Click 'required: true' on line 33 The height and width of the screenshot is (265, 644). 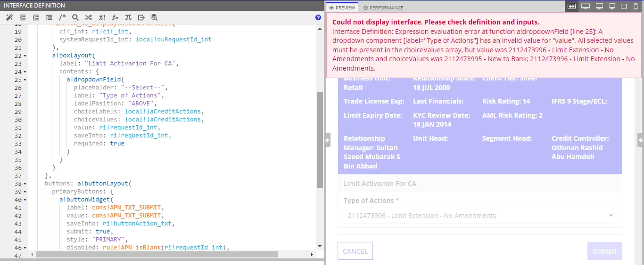pyautogui.click(x=99, y=144)
